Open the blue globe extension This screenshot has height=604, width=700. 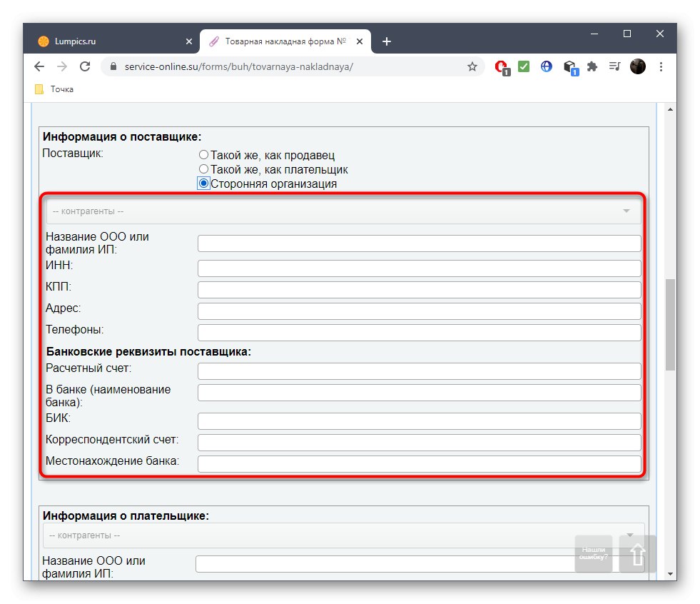click(x=546, y=66)
